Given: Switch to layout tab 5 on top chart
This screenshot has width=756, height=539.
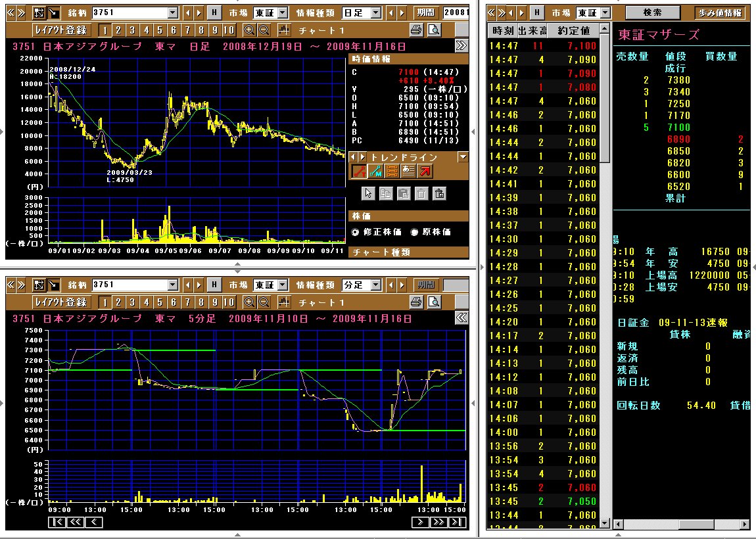Looking at the screenshot, I should click(x=160, y=30).
